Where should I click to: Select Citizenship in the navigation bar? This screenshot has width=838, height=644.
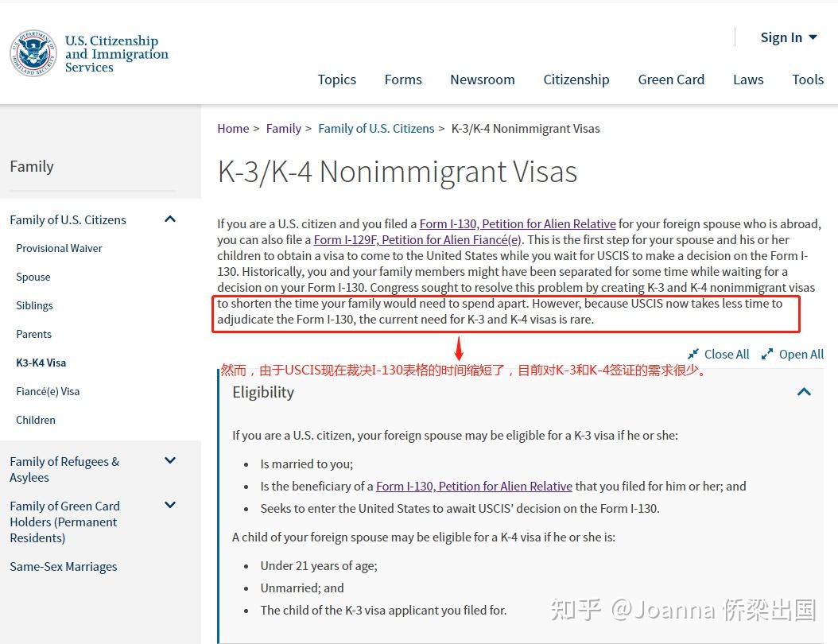tap(576, 80)
